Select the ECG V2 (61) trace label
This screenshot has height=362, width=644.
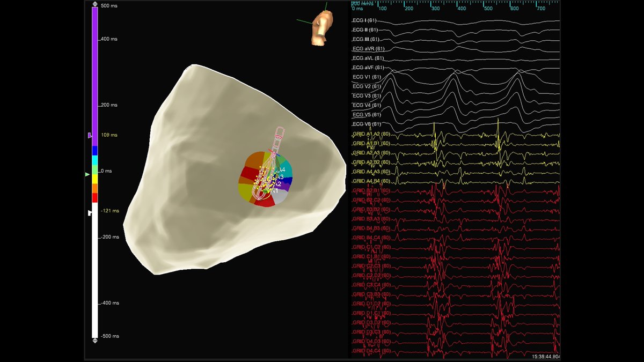tap(367, 86)
